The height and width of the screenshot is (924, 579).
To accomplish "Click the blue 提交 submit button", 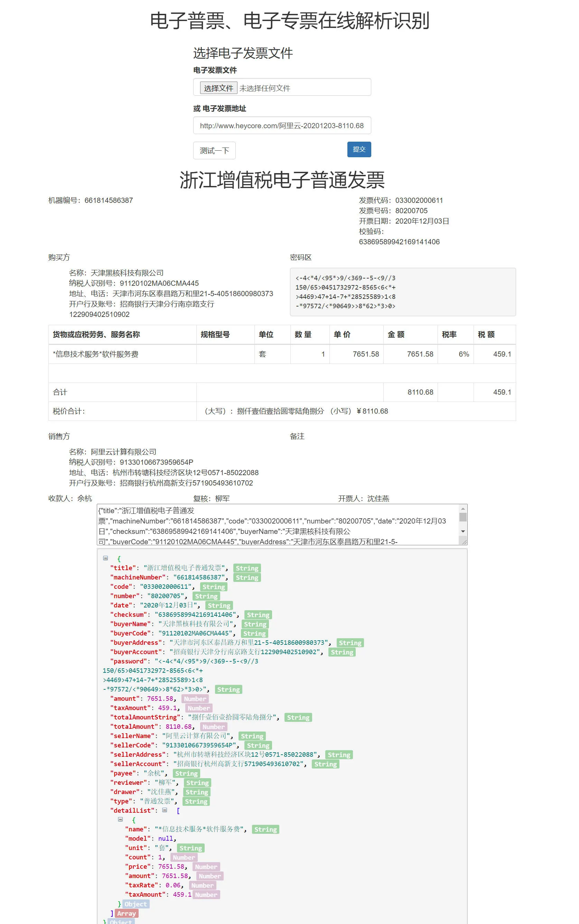I will (359, 149).
